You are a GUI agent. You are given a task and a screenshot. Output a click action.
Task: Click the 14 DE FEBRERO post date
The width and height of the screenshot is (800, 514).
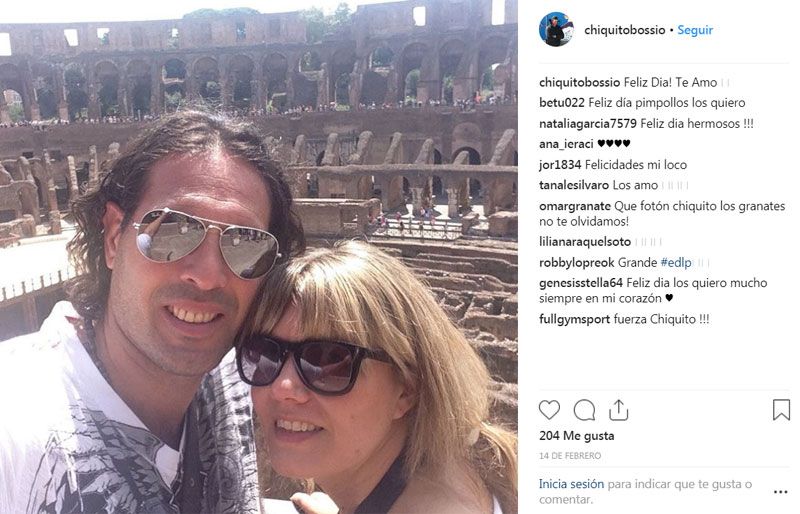[570, 455]
